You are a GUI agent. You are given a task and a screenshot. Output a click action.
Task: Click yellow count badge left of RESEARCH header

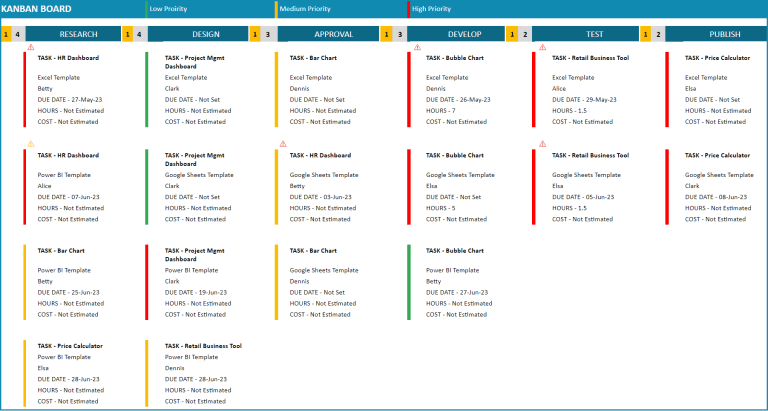pyautogui.click(x=6, y=34)
